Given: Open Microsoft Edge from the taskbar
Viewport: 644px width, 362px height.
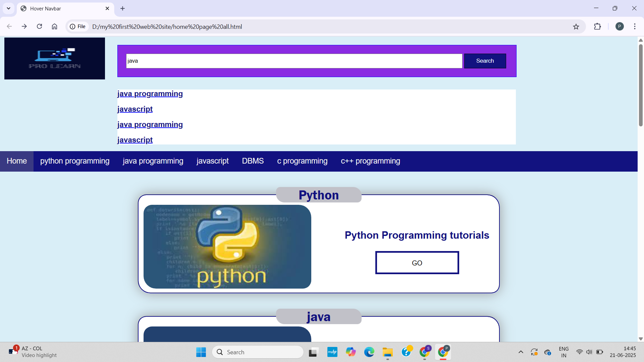Looking at the screenshot, I should (x=369, y=352).
